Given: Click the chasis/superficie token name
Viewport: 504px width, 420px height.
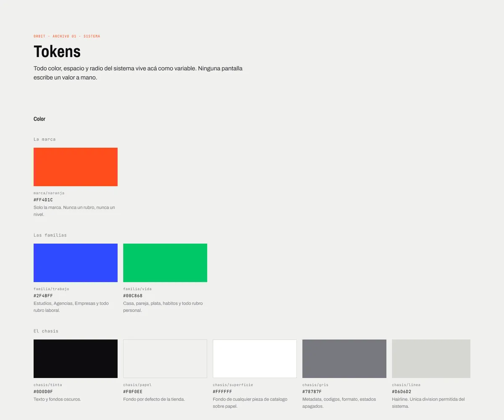Looking at the screenshot, I should tap(233, 385).
